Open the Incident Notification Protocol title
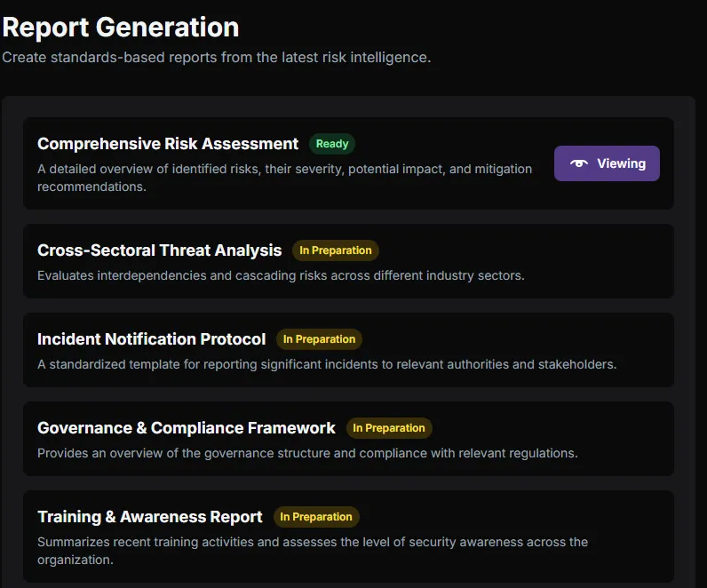Viewport: 707px width, 588px height. pos(151,339)
